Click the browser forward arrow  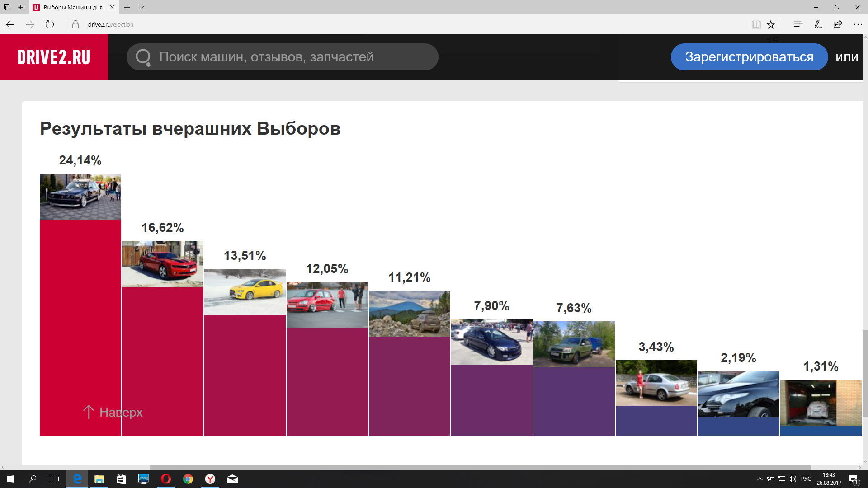[x=30, y=24]
